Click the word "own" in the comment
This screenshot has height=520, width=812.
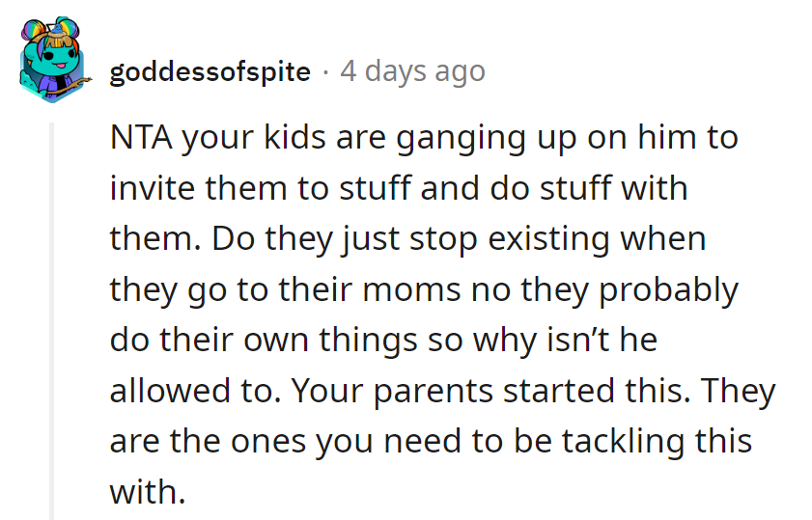272,340
